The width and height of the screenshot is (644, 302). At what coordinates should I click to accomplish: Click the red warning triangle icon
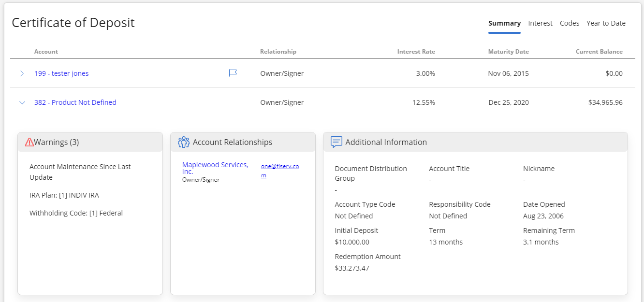29,142
